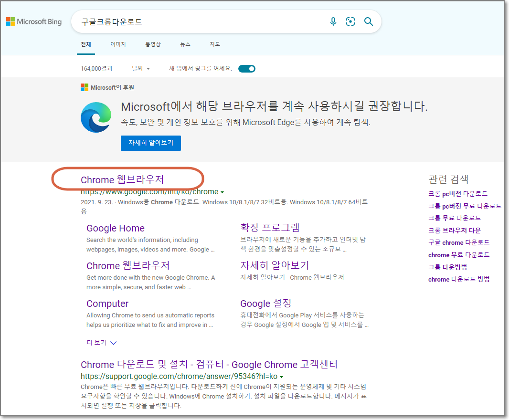Select related search chrome 무료 다운로드
509x420 pixels.
(x=459, y=255)
